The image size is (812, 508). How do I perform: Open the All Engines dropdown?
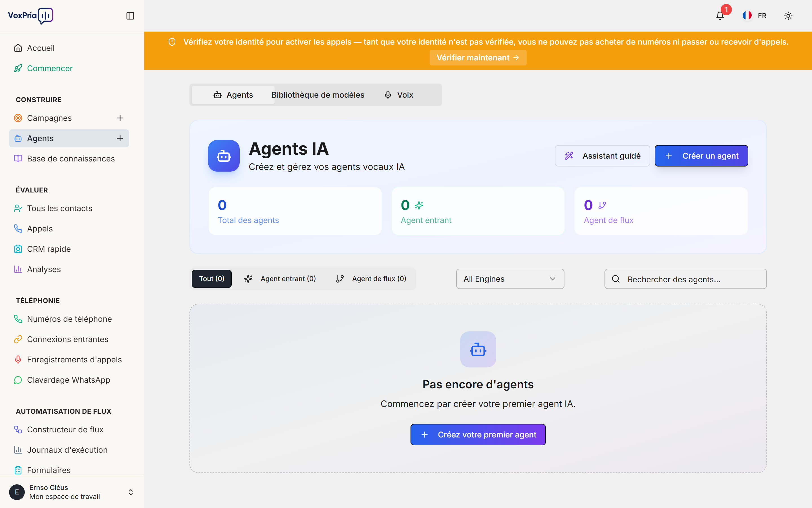(x=510, y=279)
